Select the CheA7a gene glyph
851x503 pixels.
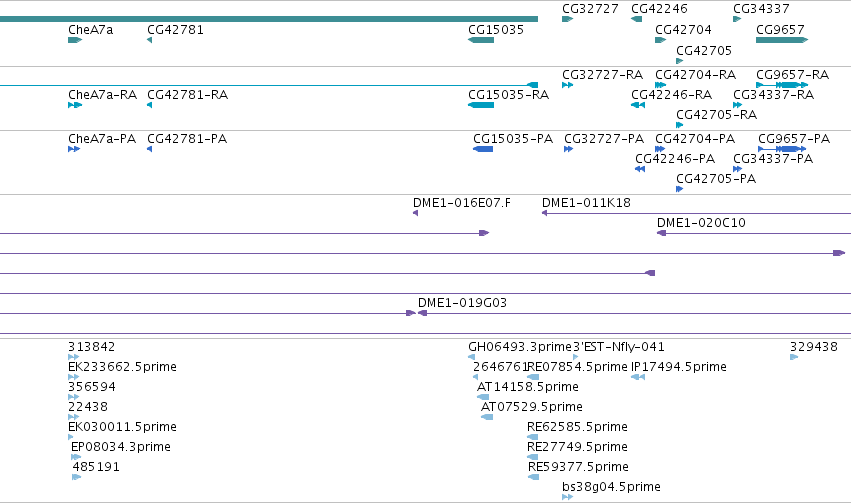click(75, 40)
